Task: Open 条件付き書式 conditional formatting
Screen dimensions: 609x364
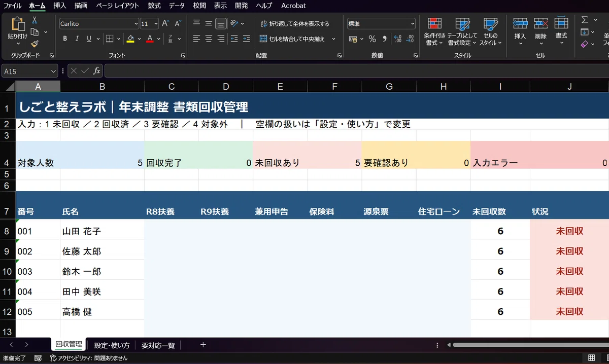Action: click(x=434, y=32)
